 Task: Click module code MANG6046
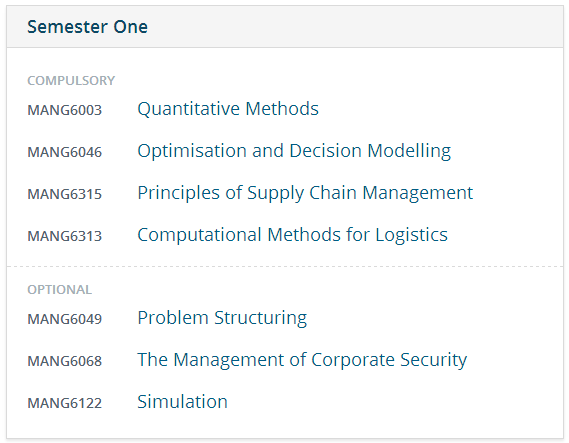(65, 152)
